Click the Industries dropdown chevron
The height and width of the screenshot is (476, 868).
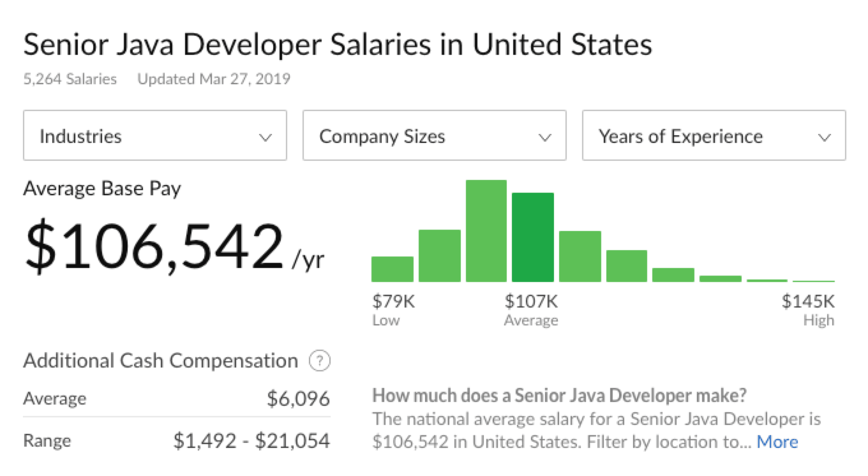[266, 136]
